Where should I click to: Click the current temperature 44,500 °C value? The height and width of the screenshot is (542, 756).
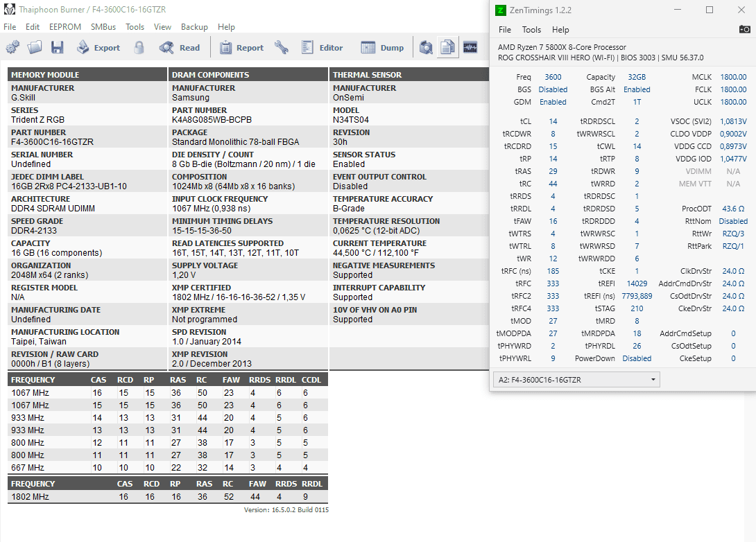pos(376,252)
